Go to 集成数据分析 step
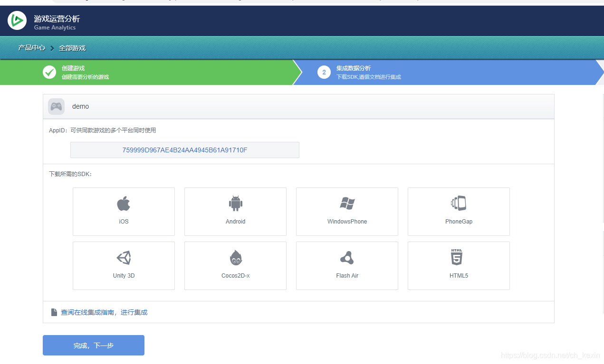This screenshot has height=364, width=604. (x=354, y=68)
